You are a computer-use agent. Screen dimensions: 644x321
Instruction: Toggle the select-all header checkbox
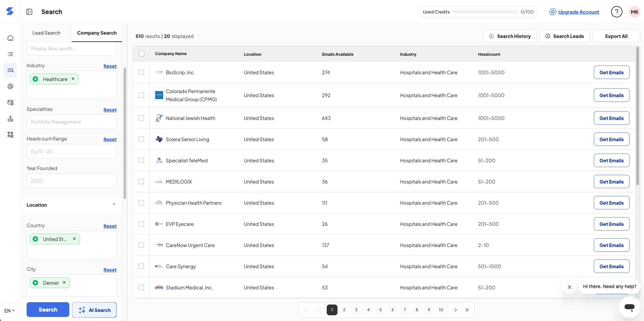(142, 54)
